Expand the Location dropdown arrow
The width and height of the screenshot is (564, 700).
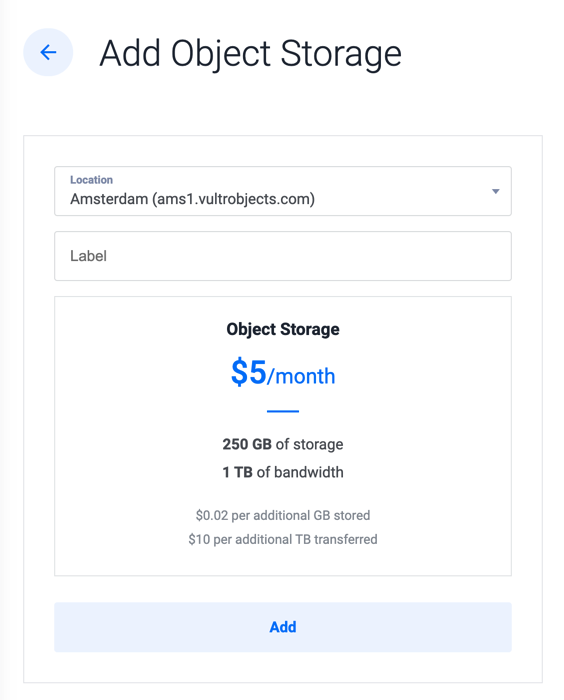point(495,192)
